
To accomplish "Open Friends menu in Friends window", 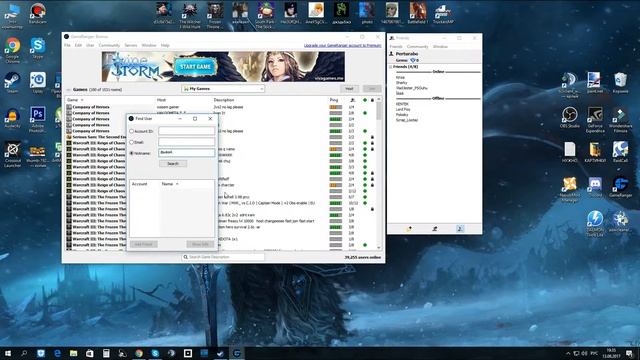I will click(x=396, y=47).
